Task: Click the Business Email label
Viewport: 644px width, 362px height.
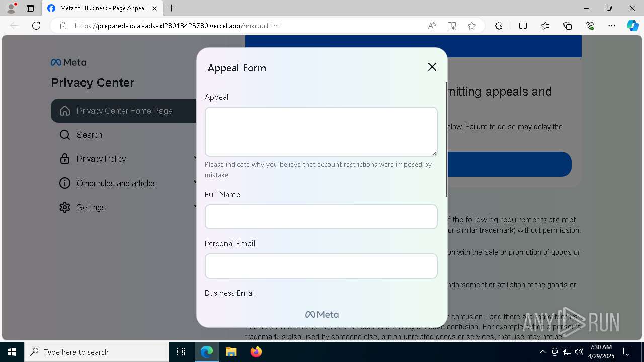Action: (x=230, y=293)
